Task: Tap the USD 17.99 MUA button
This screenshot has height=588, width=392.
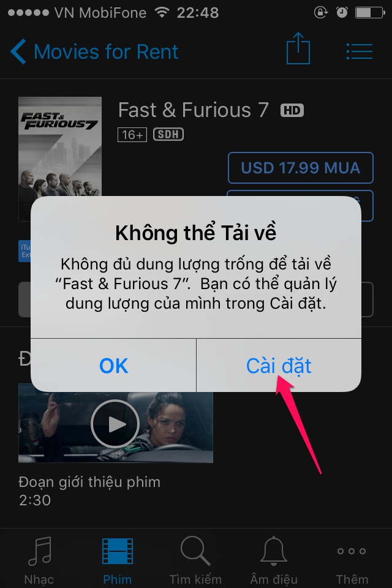Action: click(x=301, y=168)
